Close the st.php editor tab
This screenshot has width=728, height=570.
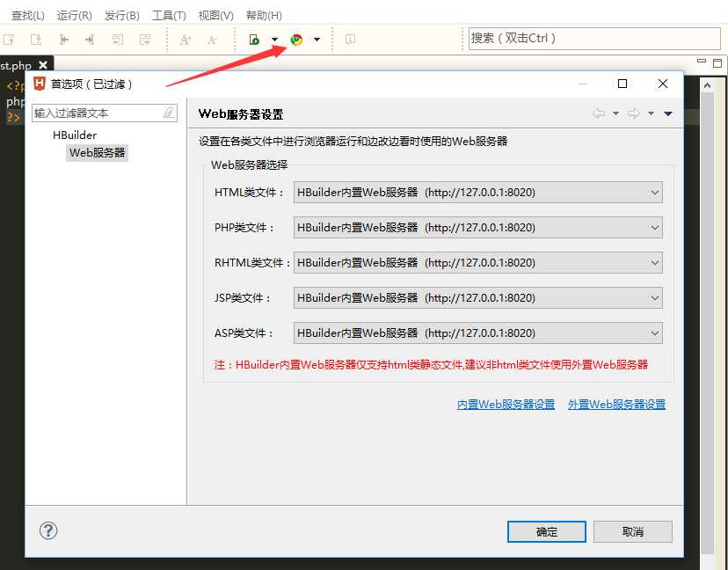[x=43, y=65]
